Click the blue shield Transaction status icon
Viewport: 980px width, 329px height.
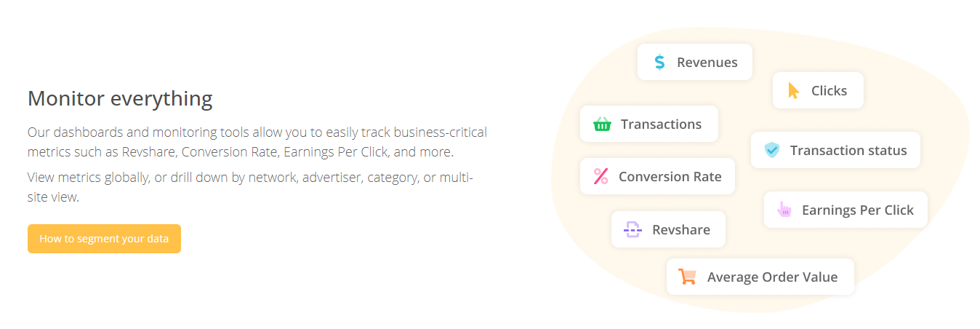[771, 151]
